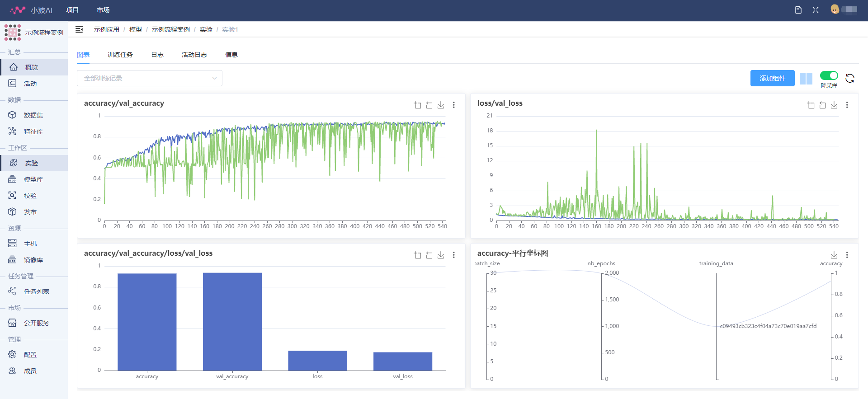Open the document icon in top bar

click(x=798, y=10)
